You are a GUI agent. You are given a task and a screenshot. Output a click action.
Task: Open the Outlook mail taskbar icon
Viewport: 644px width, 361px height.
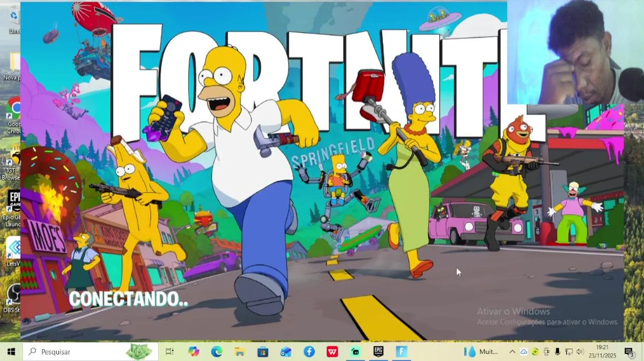pyautogui.click(x=286, y=352)
